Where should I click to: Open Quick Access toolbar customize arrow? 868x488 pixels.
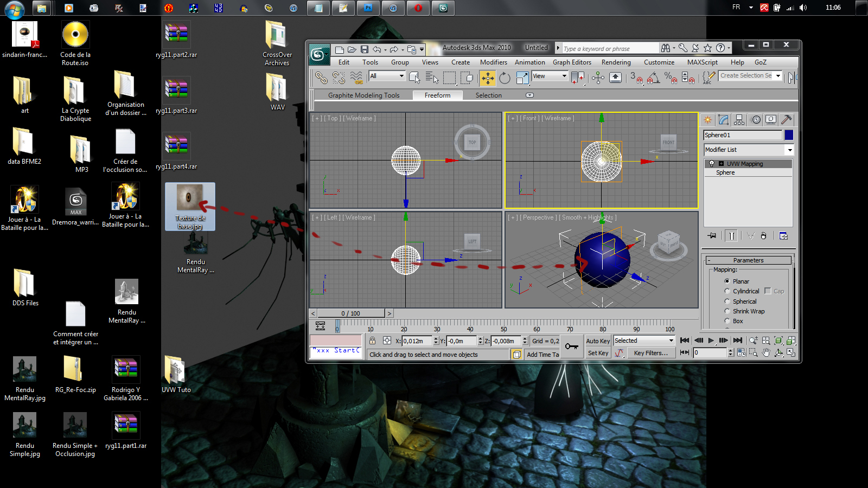(422, 50)
